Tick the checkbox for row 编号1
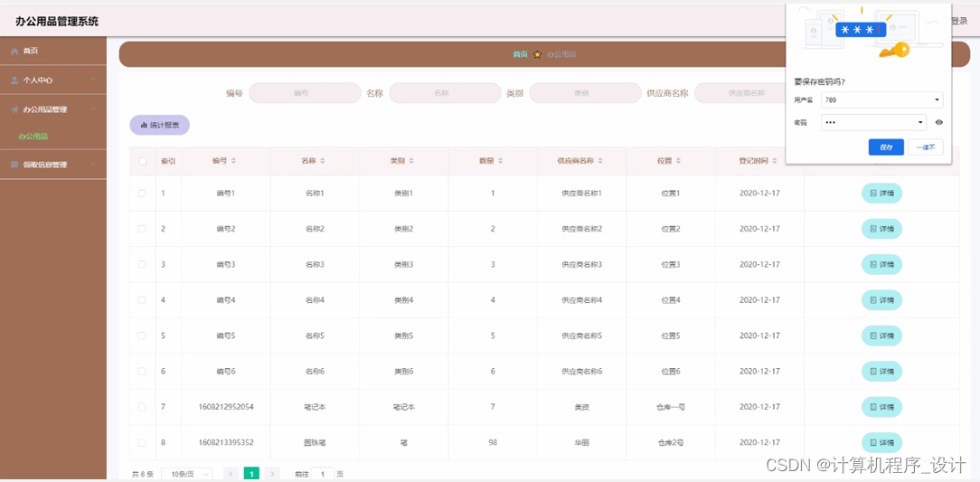Viewport: 980px width, 482px height. point(143,194)
